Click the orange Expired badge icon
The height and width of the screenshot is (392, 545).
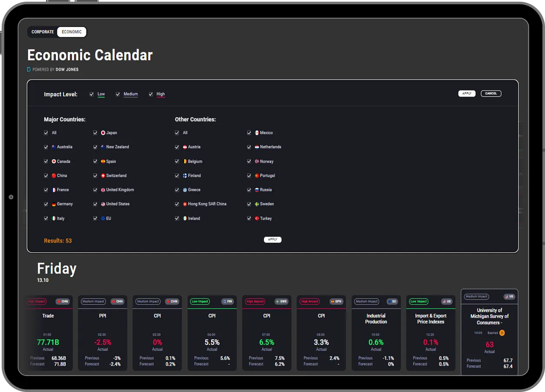pos(502,333)
